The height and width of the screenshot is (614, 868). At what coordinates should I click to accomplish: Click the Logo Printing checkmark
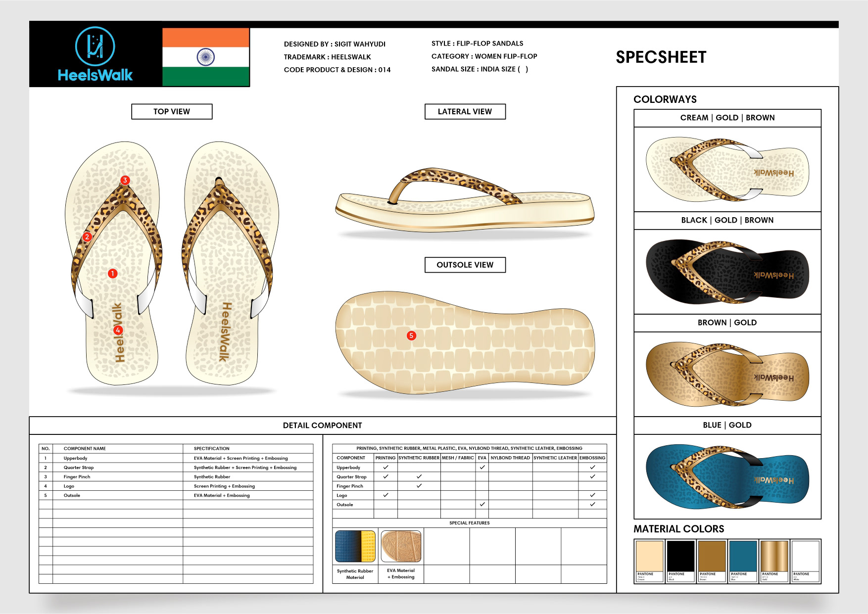click(x=386, y=495)
